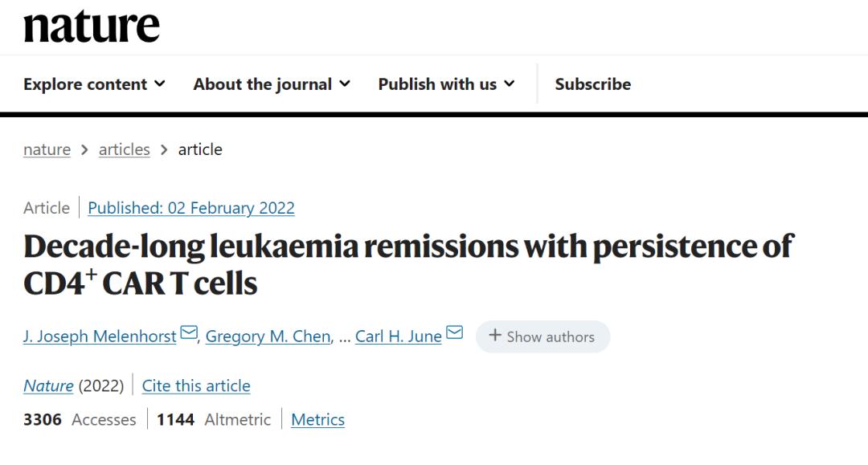Click the nature logo

coord(92,27)
